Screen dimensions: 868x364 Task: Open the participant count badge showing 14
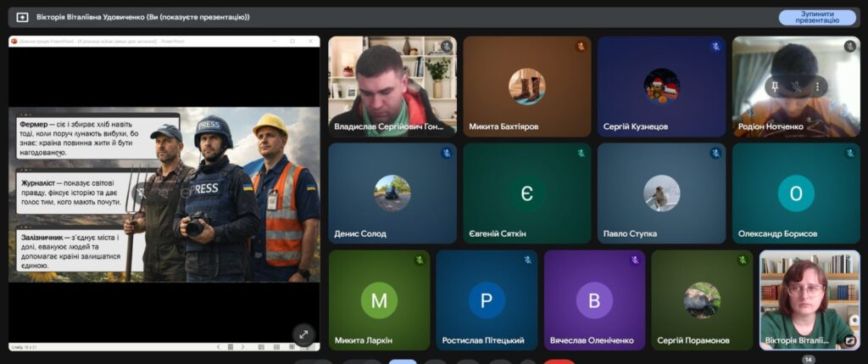pyautogui.click(x=808, y=360)
